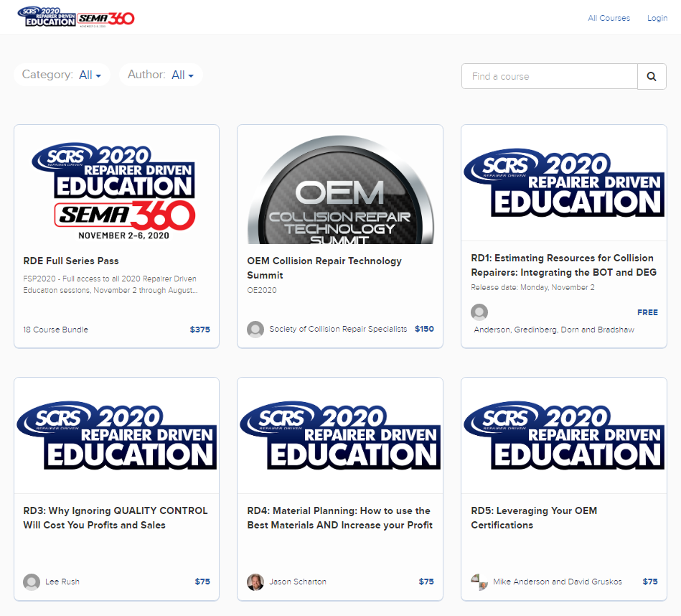Open the Author All dropdown
Viewport: 681px width, 616px height.
pos(161,75)
